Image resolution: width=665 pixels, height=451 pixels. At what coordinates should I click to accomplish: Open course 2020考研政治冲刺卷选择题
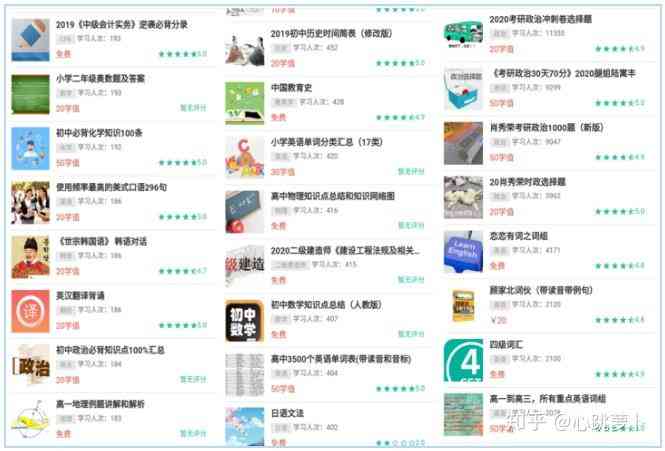[540, 19]
